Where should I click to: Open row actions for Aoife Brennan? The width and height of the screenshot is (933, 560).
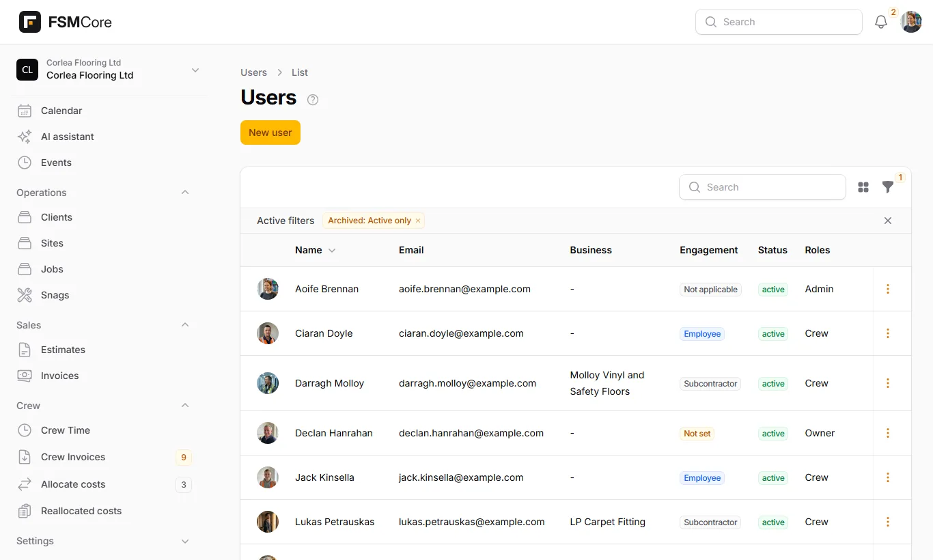coord(888,289)
